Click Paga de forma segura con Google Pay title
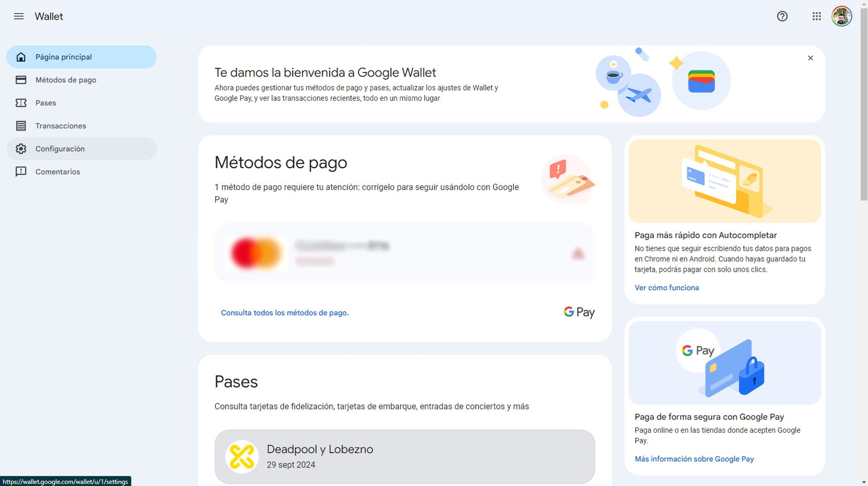 tap(710, 417)
